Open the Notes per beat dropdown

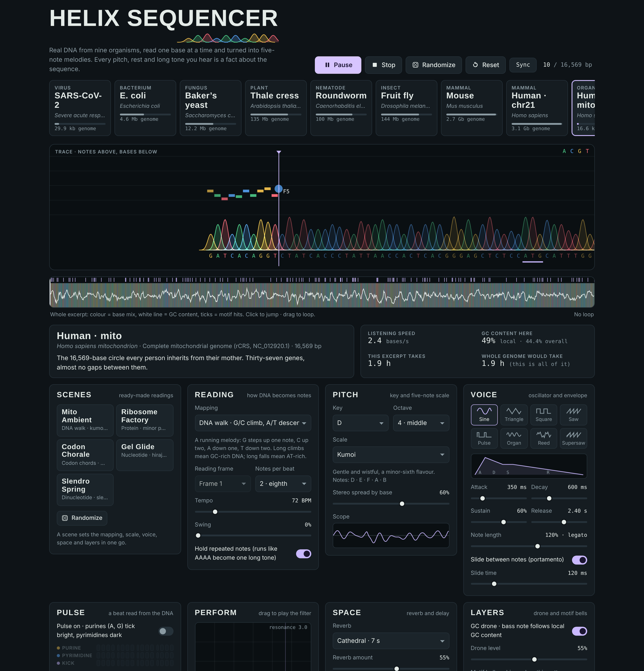[x=283, y=484]
